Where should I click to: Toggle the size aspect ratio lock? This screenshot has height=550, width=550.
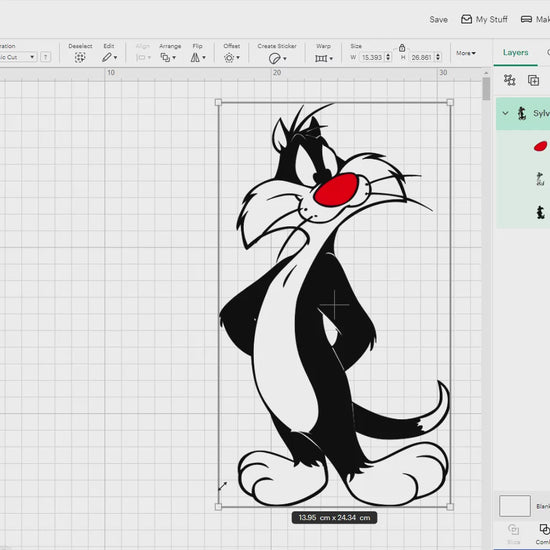coord(402,47)
